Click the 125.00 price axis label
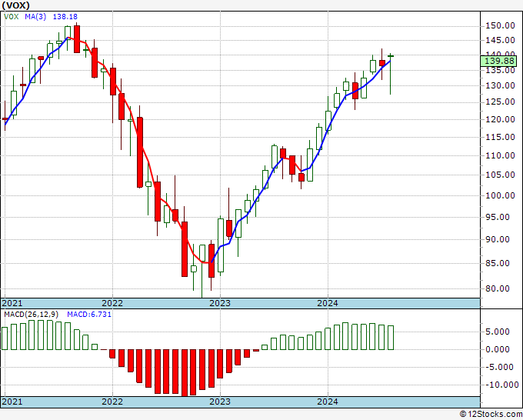This screenshot has width=523, height=420. [x=500, y=102]
